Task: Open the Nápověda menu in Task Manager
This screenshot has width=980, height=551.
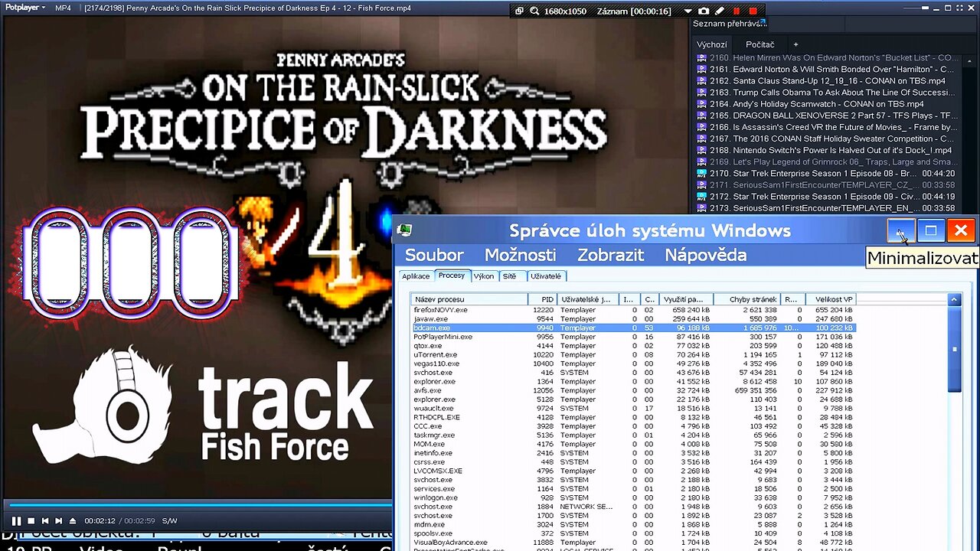Action: coord(706,255)
